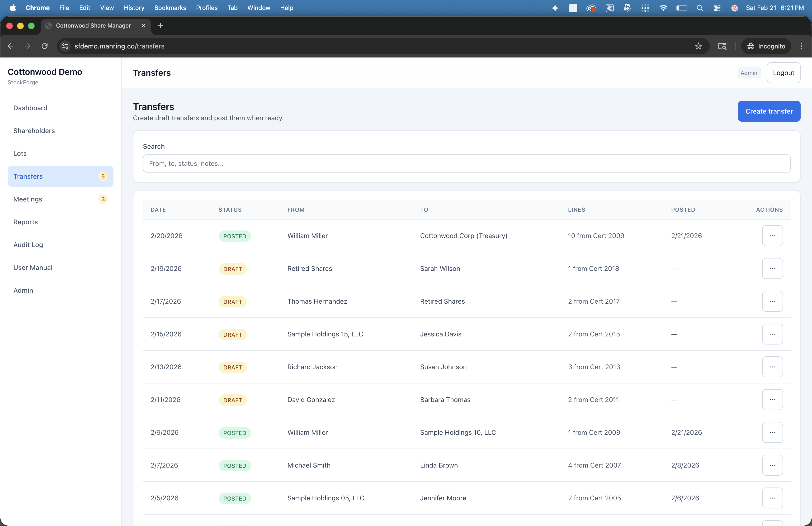Click the Admin badge near Logout
This screenshot has width=812, height=526.
click(x=749, y=73)
